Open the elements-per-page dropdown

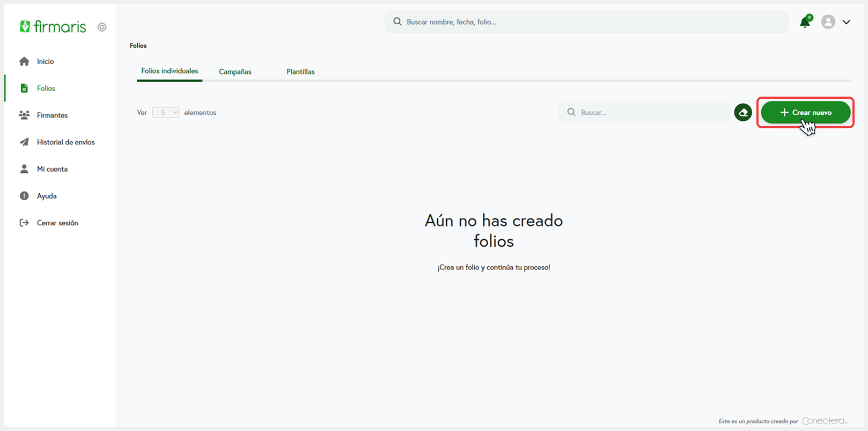click(x=165, y=113)
